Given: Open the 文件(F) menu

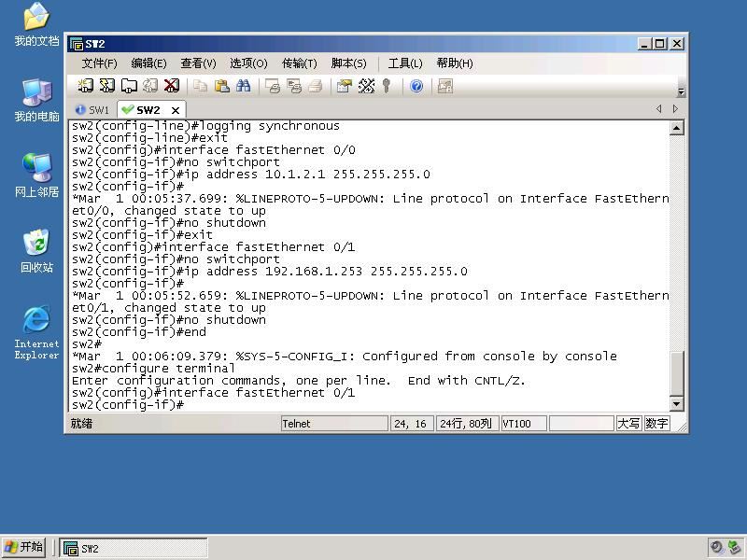Looking at the screenshot, I should click(x=99, y=63).
